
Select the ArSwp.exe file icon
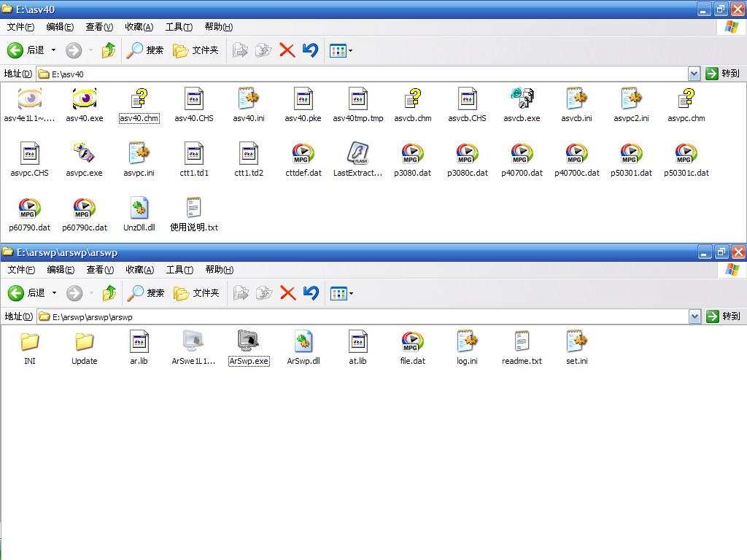(249, 341)
